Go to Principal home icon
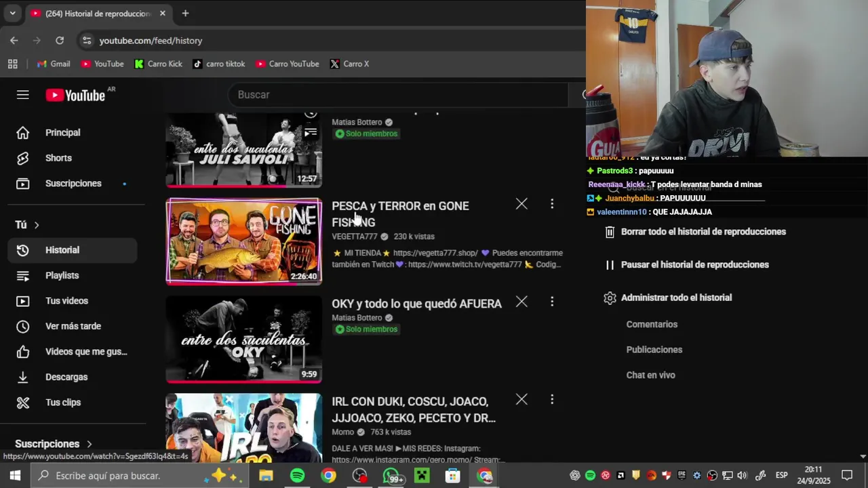Viewport: 868px width, 488px height. 22,133
